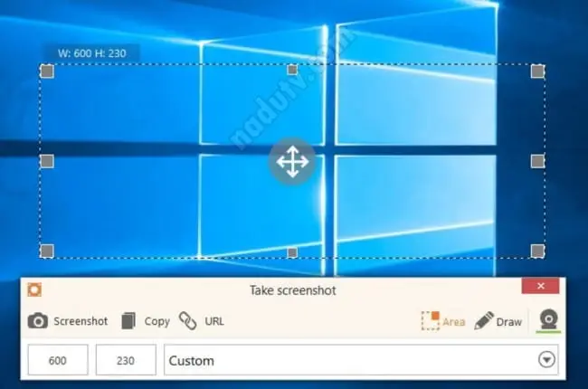Screen dimensions: 588x389
Task: Click the bottom-right selection handle
Action: pyautogui.click(x=537, y=251)
